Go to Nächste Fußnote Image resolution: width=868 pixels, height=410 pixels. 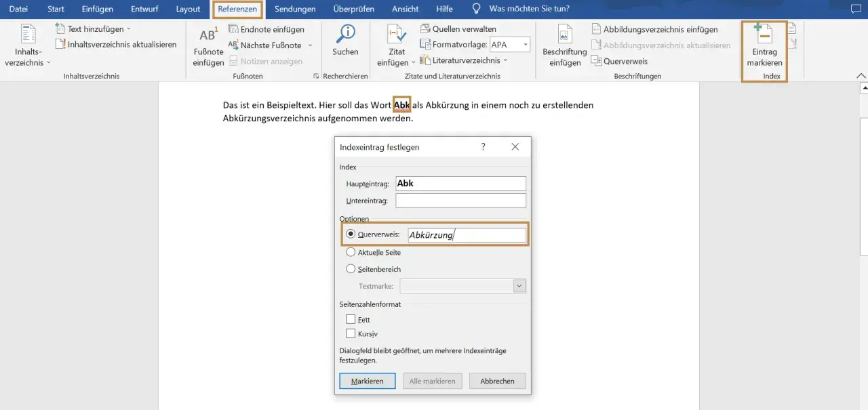(x=264, y=45)
